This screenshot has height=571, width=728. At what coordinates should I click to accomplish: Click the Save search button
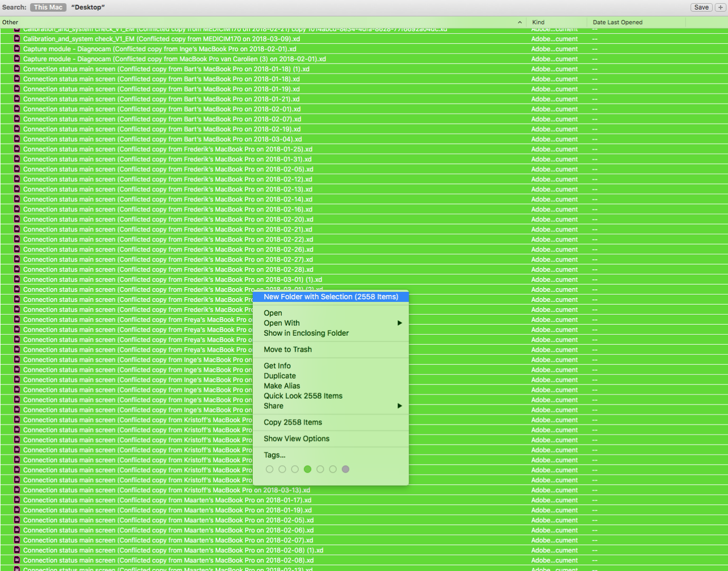(702, 7)
